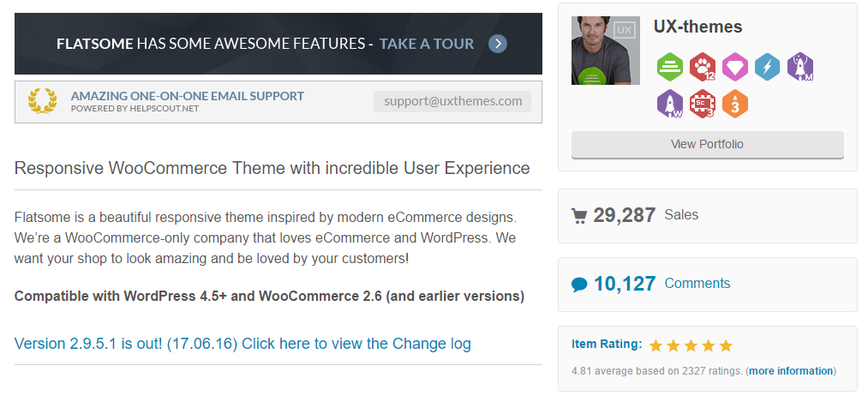Click the arrow circle beside Take a Tour

click(x=498, y=44)
